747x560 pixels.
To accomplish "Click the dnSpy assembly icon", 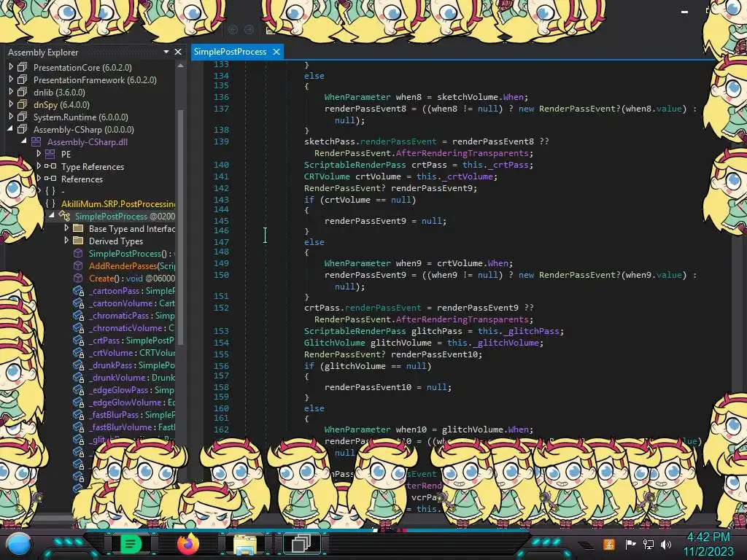I will pos(22,104).
